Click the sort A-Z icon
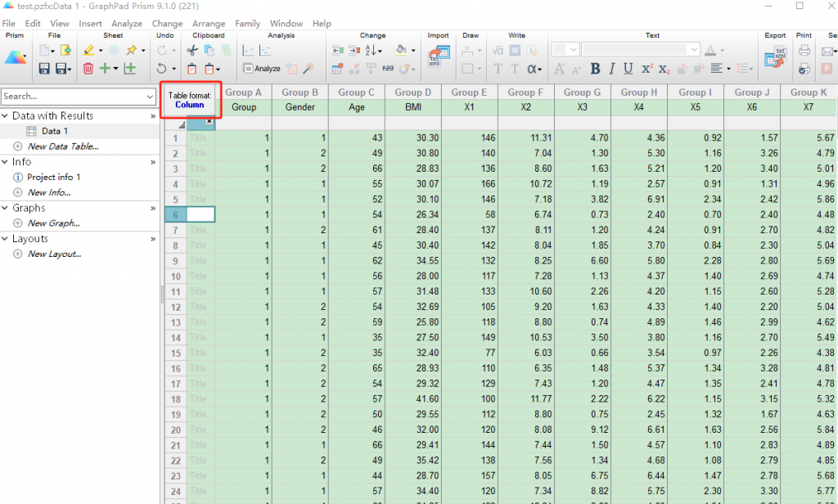Viewport: 838px width, 504px height. pos(371,51)
